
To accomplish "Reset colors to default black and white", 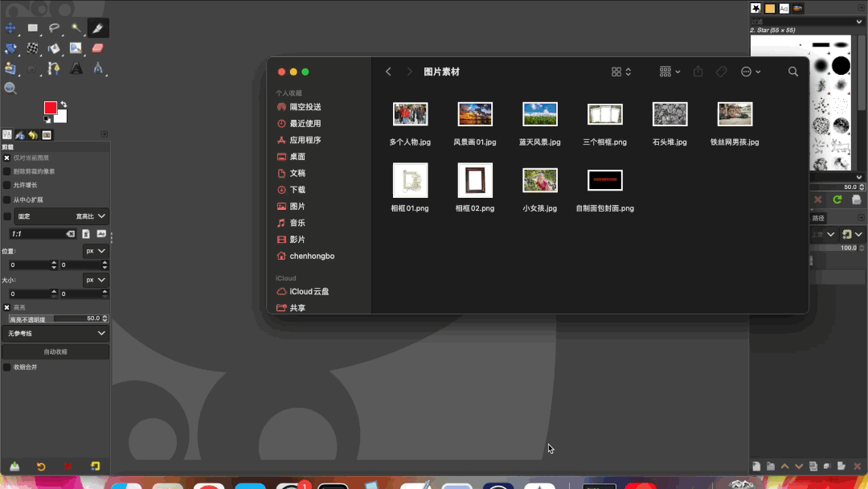I will click(x=47, y=119).
